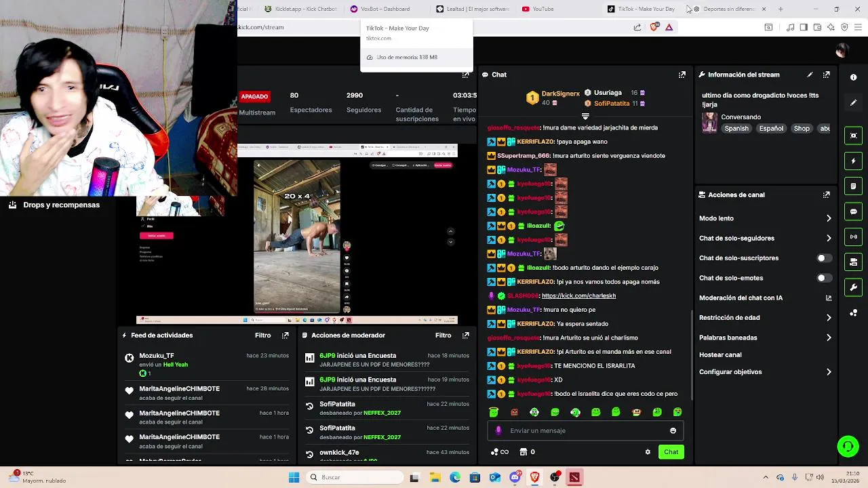The height and width of the screenshot is (488, 868).
Task: Open the info icon in the right sidebar
Action: 854,77
